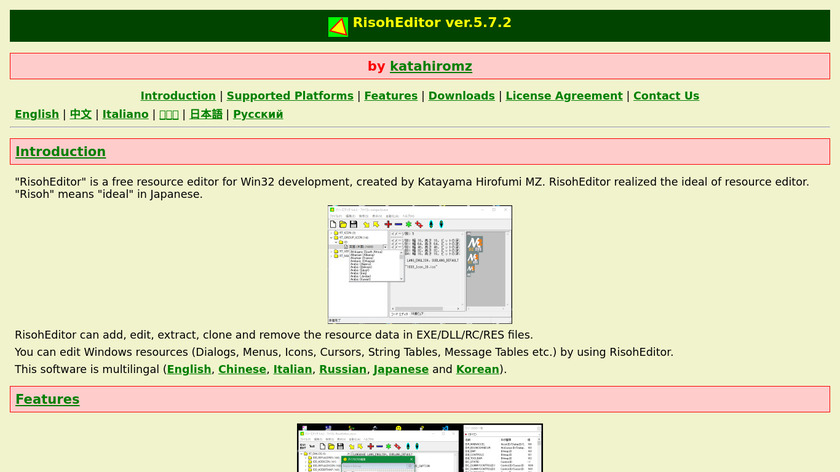840x472 pixels.
Task: Jump to Features in the top navigation
Action: (391, 96)
